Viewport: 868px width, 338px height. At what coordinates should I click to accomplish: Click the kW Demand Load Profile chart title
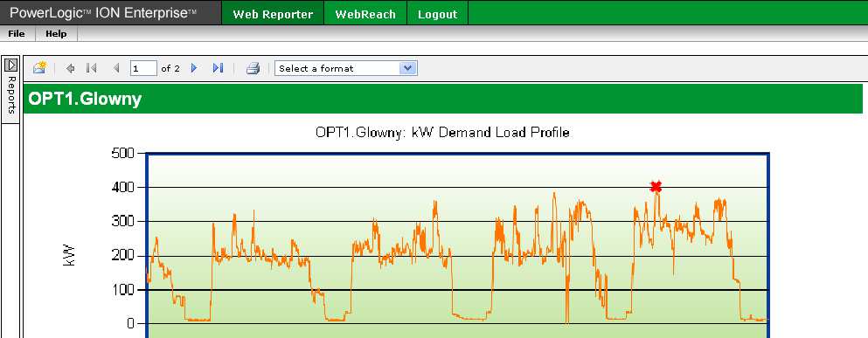[x=442, y=133]
